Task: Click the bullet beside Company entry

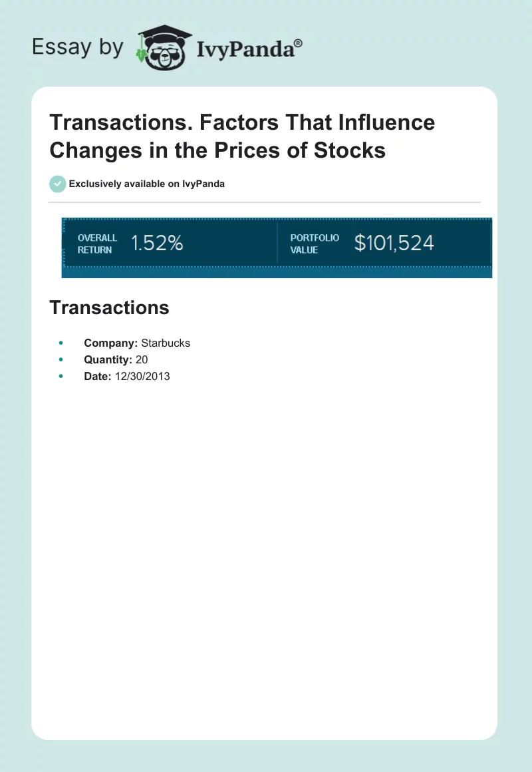Action: tap(61, 343)
